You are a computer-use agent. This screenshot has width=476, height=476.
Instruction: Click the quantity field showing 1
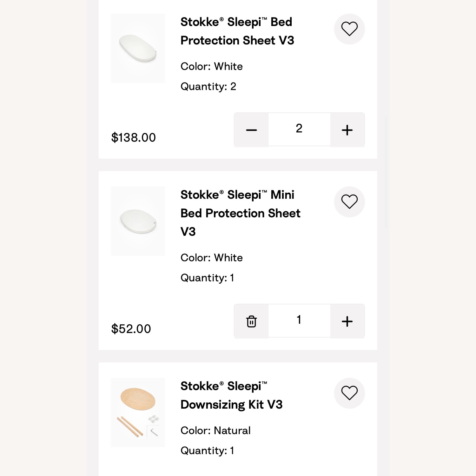click(x=299, y=320)
